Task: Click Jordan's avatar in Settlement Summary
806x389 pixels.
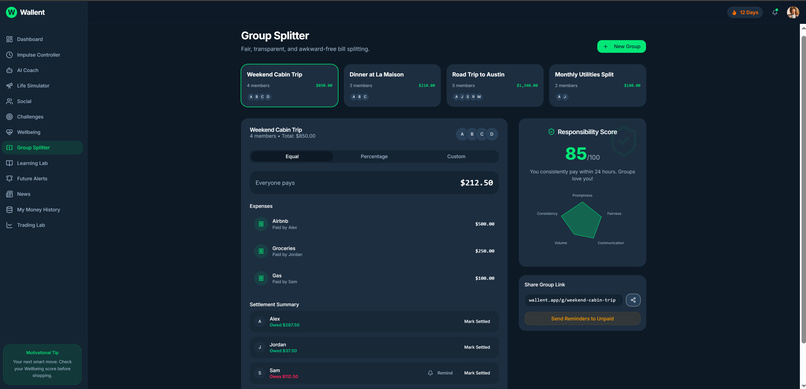Action: pos(260,347)
